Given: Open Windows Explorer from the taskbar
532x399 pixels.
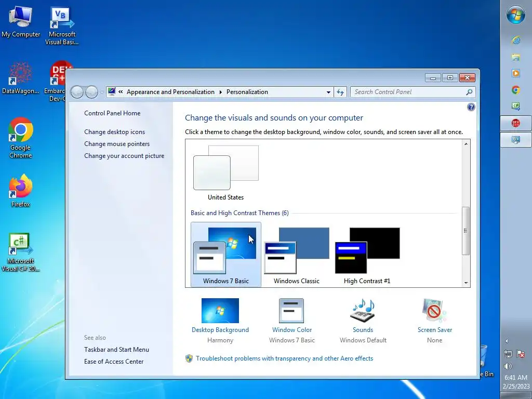Looking at the screenshot, I should (x=516, y=57).
